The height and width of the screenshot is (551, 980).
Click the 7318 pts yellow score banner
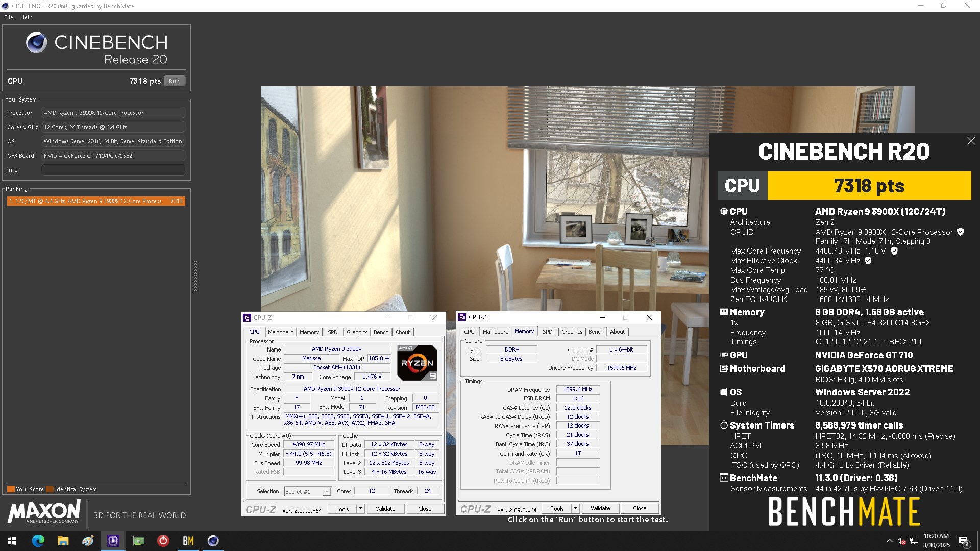pyautogui.click(x=869, y=186)
